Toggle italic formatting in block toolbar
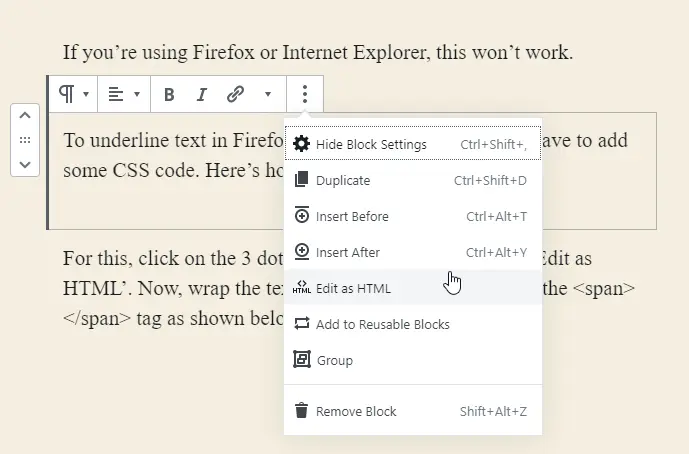 202,95
